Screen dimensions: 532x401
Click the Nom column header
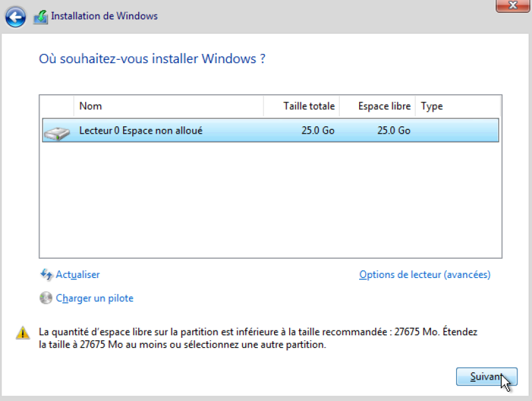click(x=168, y=106)
